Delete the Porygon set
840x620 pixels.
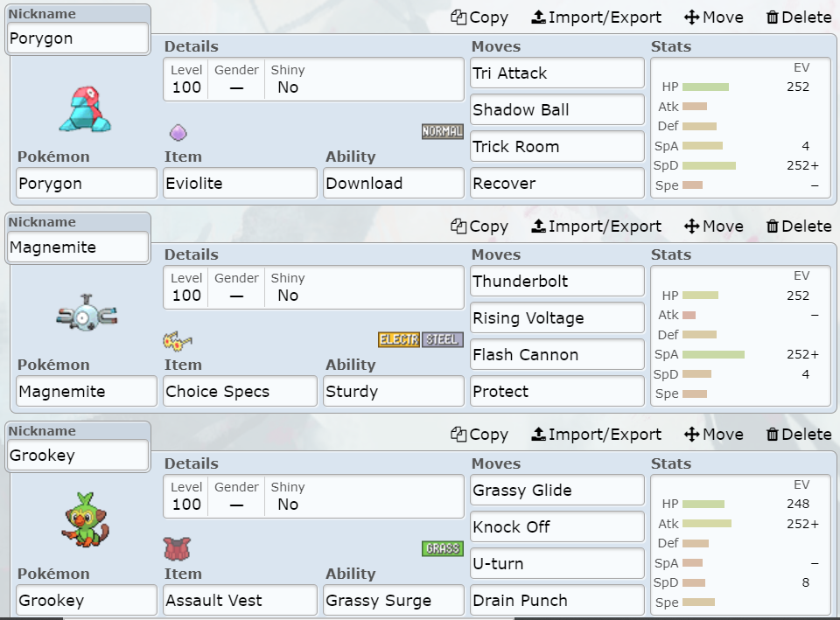pos(799,17)
